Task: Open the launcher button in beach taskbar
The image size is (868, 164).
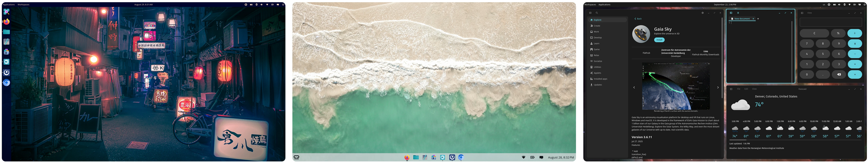Action: pyautogui.click(x=296, y=157)
